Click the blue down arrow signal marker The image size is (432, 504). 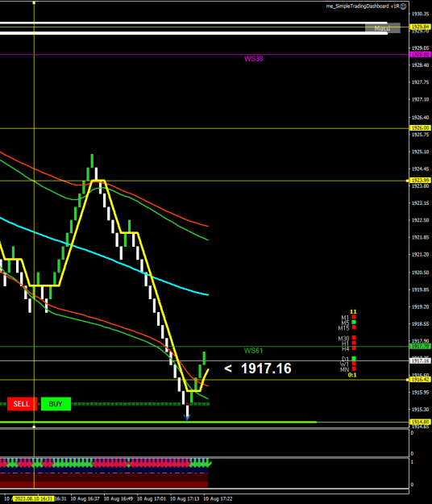point(187,417)
